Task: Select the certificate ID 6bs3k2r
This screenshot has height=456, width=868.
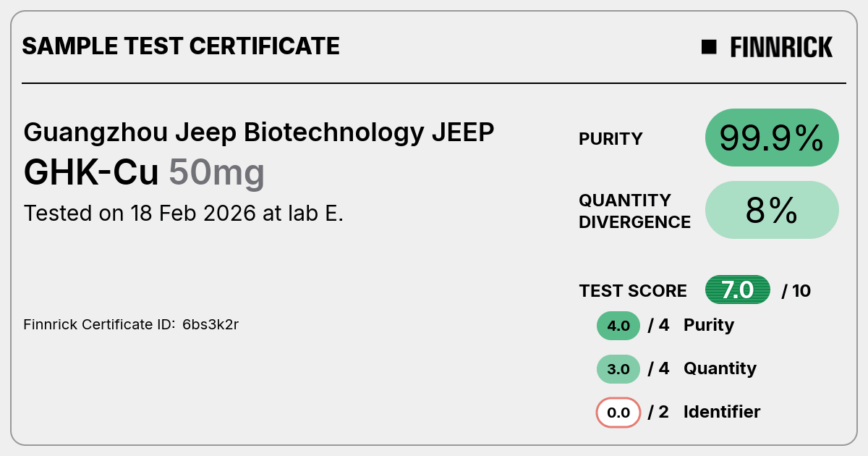Action: [210, 324]
